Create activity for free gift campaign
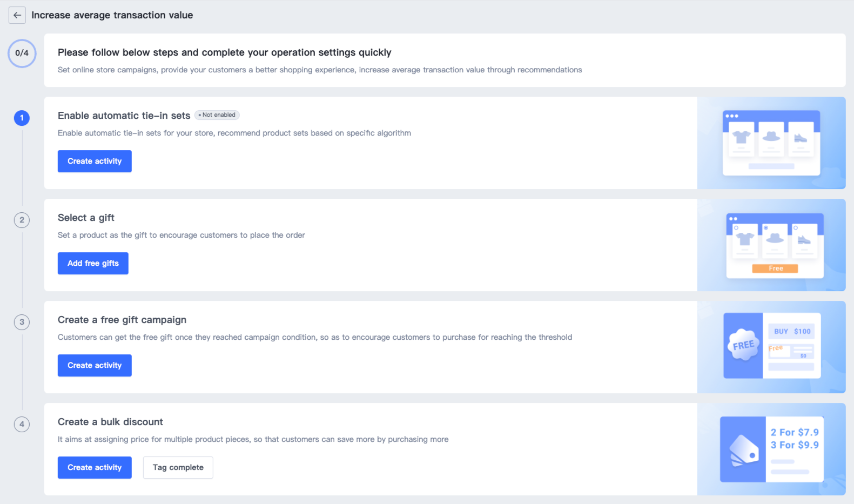Image resolution: width=854 pixels, height=504 pixels. coord(95,365)
